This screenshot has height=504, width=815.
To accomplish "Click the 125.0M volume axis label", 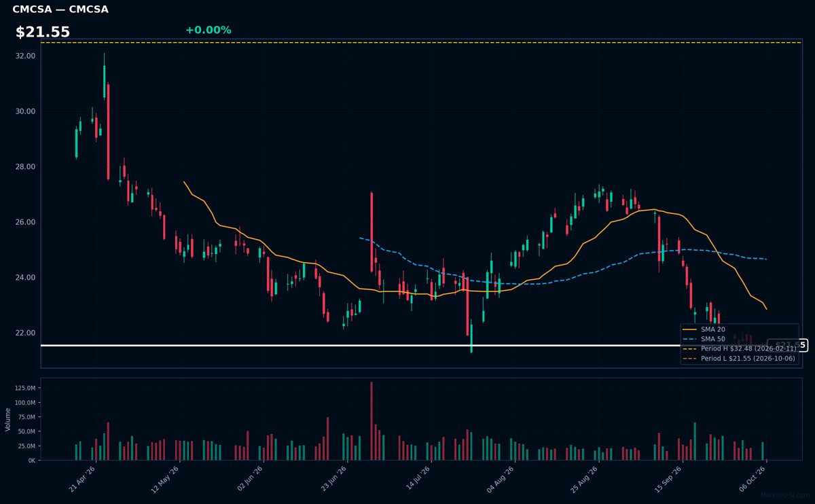I will (x=24, y=388).
